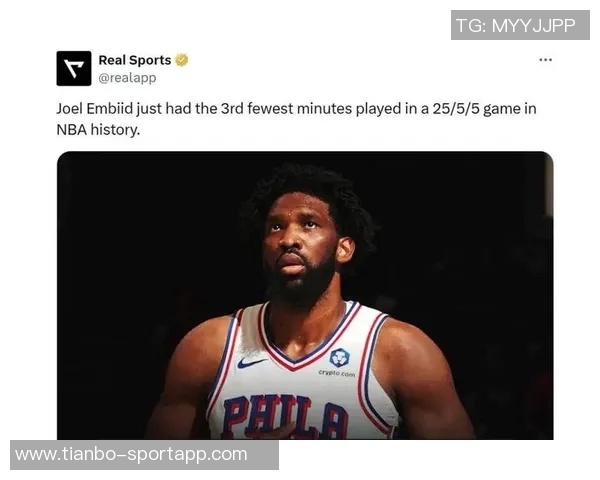The height and width of the screenshot is (480, 600).
Task: Click the TG: MYYJJPP watermark banner
Action: pos(520,25)
